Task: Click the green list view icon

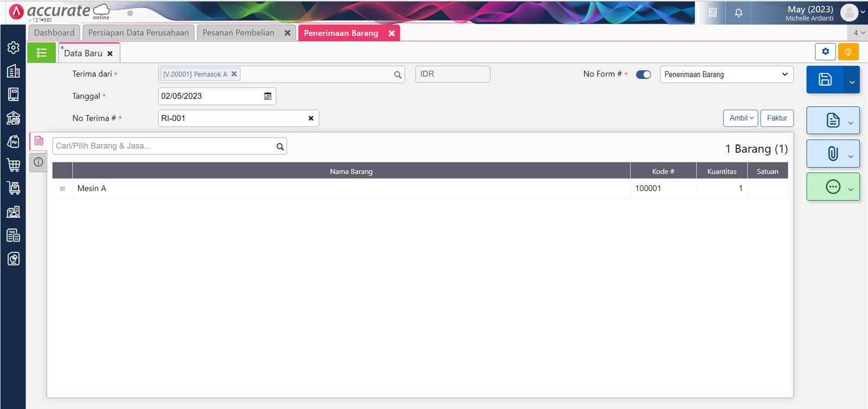Action: (x=41, y=53)
